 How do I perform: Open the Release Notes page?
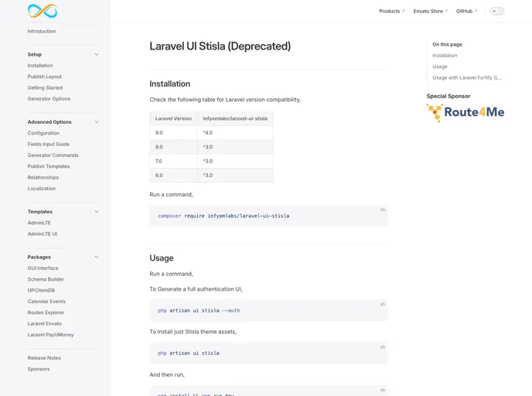click(x=44, y=358)
